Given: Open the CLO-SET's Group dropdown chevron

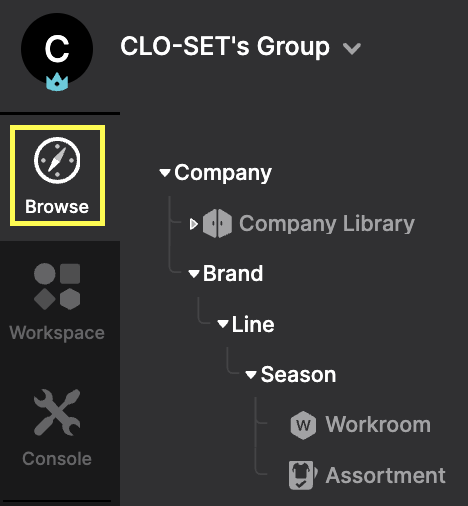Looking at the screenshot, I should click(352, 49).
